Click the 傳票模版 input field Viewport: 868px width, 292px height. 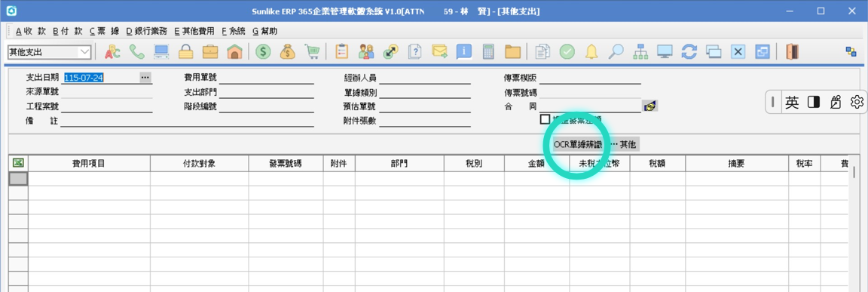[590, 78]
